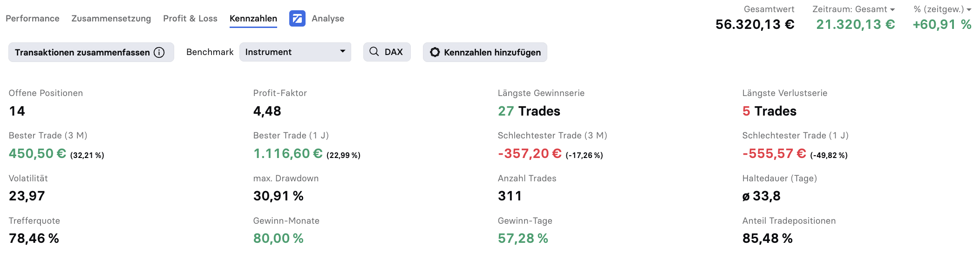Open the Benchmark Instrument dropdown
Viewport: 980px width, 261px height.
click(x=295, y=52)
